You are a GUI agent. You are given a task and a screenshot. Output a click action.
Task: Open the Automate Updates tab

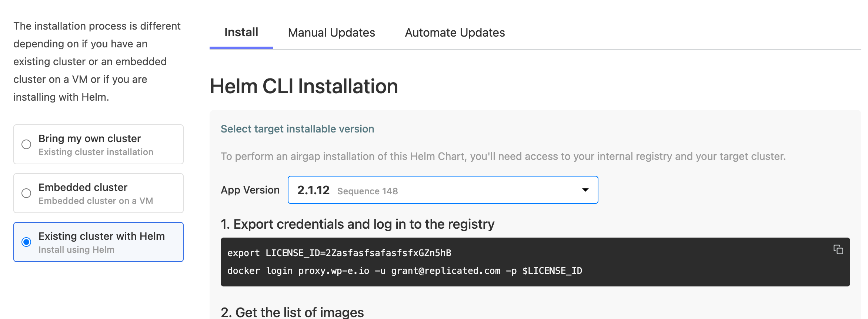coord(454,33)
